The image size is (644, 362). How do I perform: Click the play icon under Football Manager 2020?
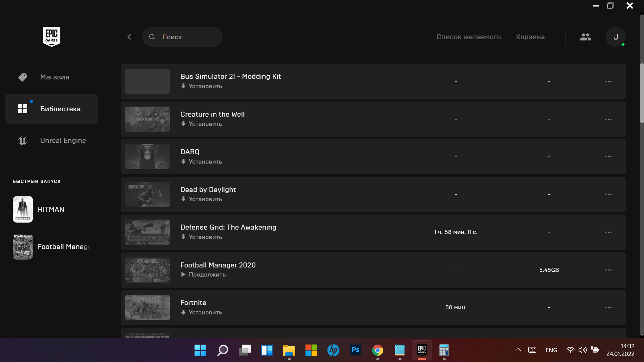point(183,275)
